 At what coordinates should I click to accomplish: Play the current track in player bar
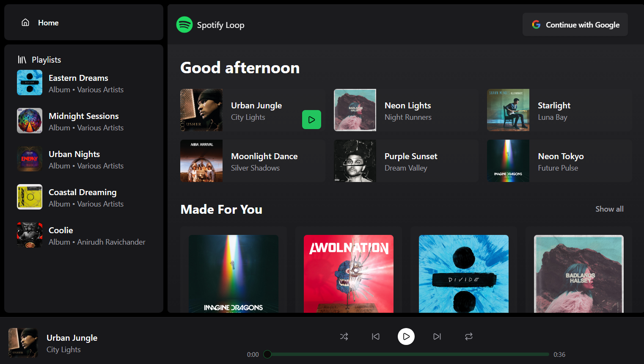tap(406, 336)
